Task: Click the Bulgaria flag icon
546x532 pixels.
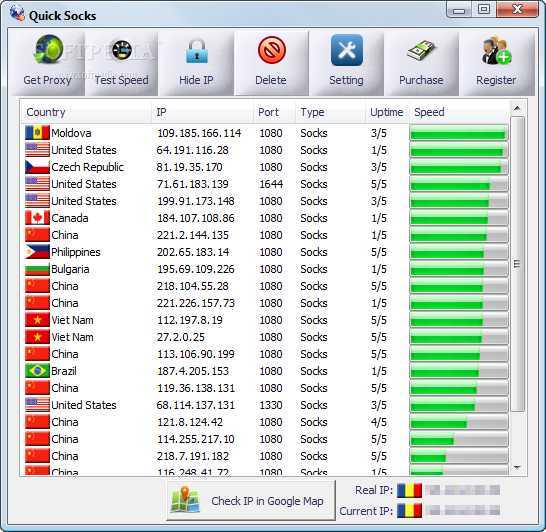Action: pos(37,269)
